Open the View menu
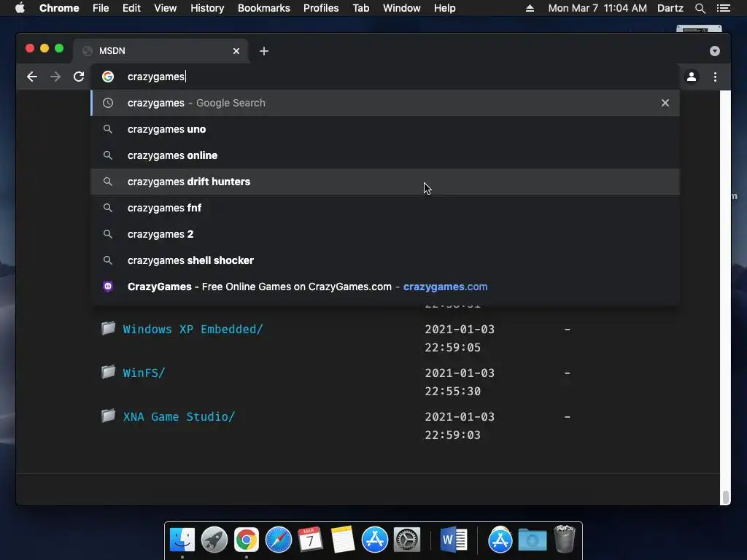 [166, 8]
